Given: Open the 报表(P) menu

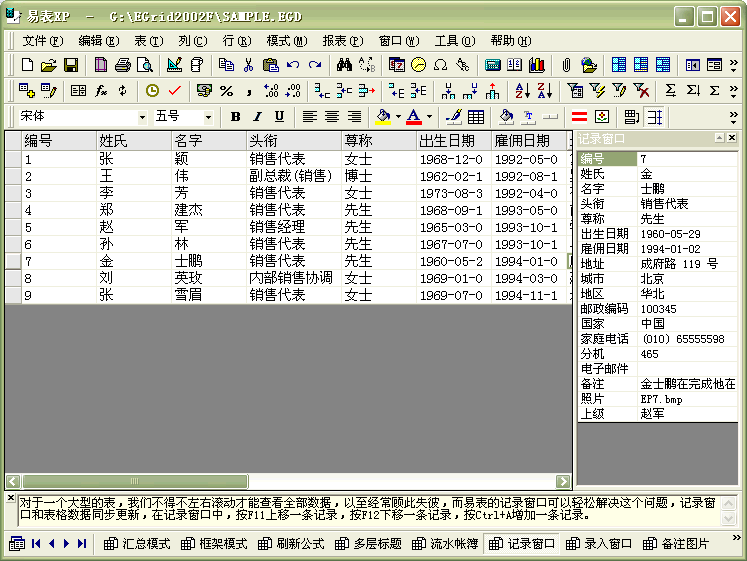Looking at the screenshot, I should click(x=343, y=41).
